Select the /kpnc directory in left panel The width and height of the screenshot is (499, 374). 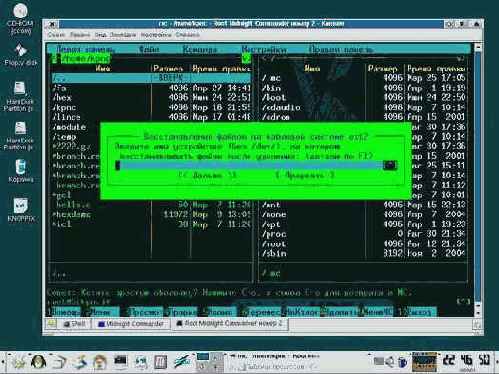pos(151,107)
